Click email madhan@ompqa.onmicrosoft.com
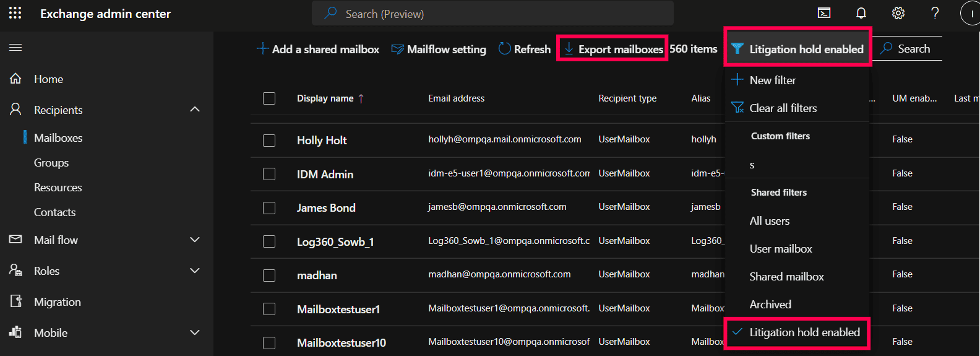The width and height of the screenshot is (980, 356). [x=499, y=274]
